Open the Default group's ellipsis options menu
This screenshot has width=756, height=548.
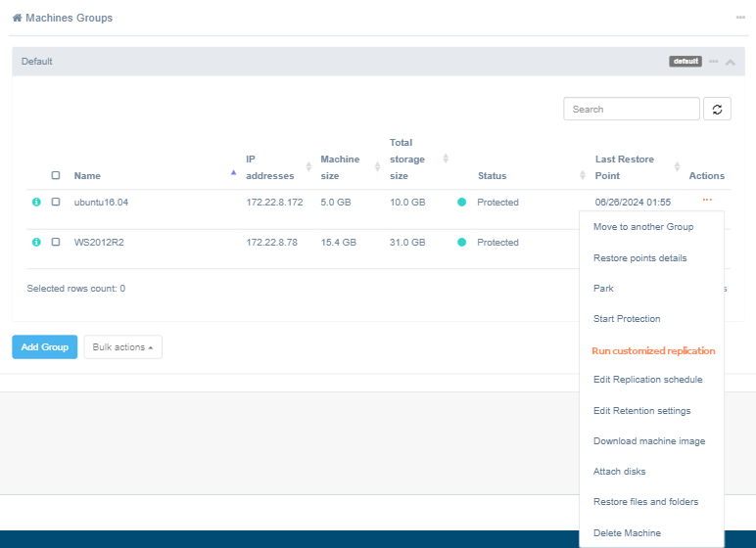[714, 62]
